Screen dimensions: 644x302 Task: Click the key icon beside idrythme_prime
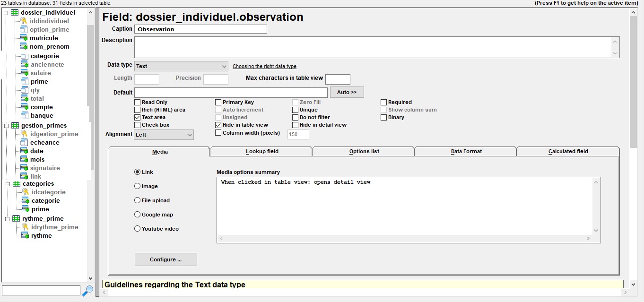coord(25,227)
